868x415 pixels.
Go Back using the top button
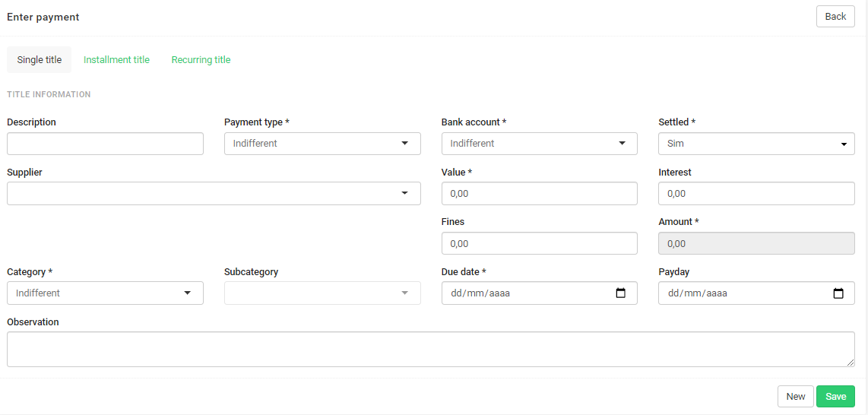tap(835, 16)
